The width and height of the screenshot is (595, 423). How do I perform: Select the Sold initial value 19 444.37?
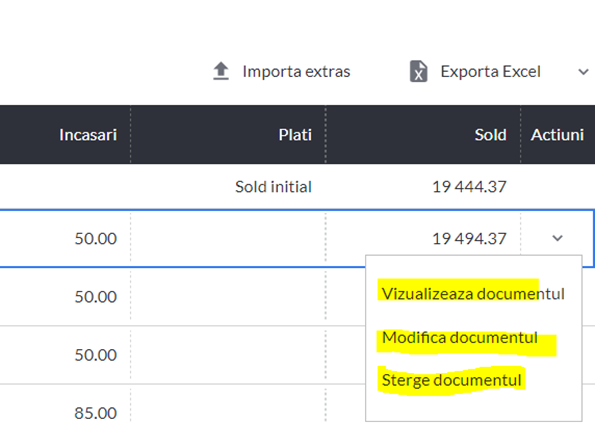tap(469, 187)
